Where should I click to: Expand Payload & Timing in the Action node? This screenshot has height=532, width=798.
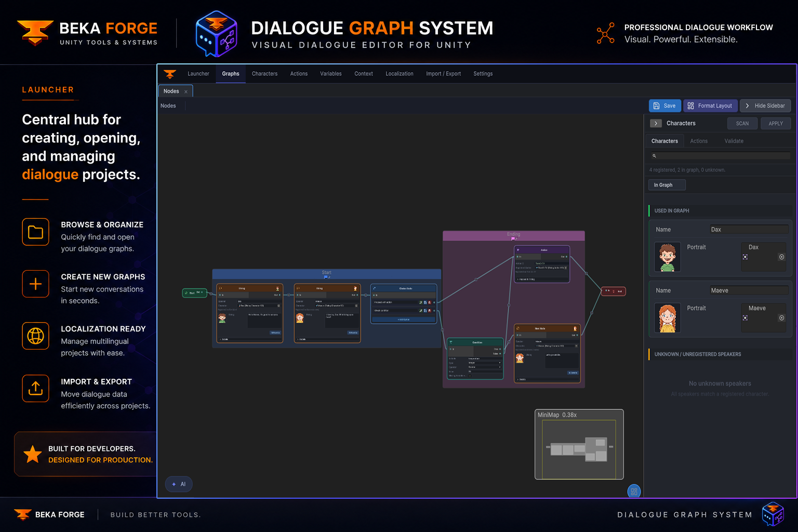pyautogui.click(x=542, y=280)
